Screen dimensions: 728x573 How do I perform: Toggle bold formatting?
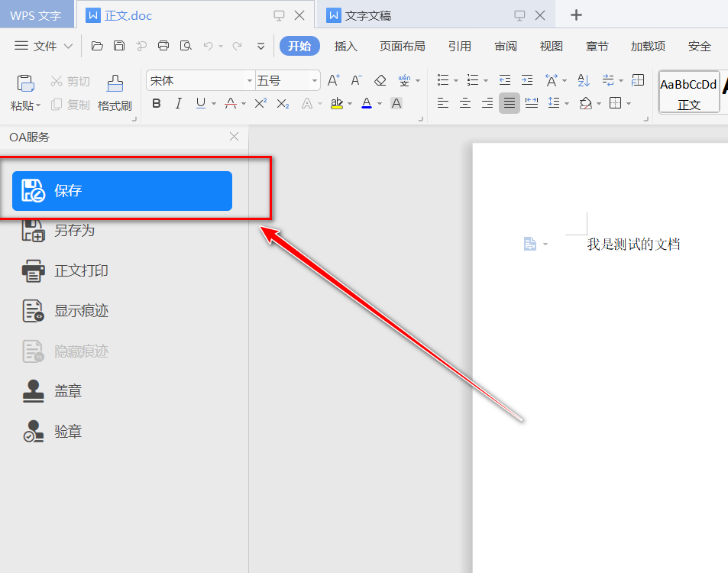point(157,103)
